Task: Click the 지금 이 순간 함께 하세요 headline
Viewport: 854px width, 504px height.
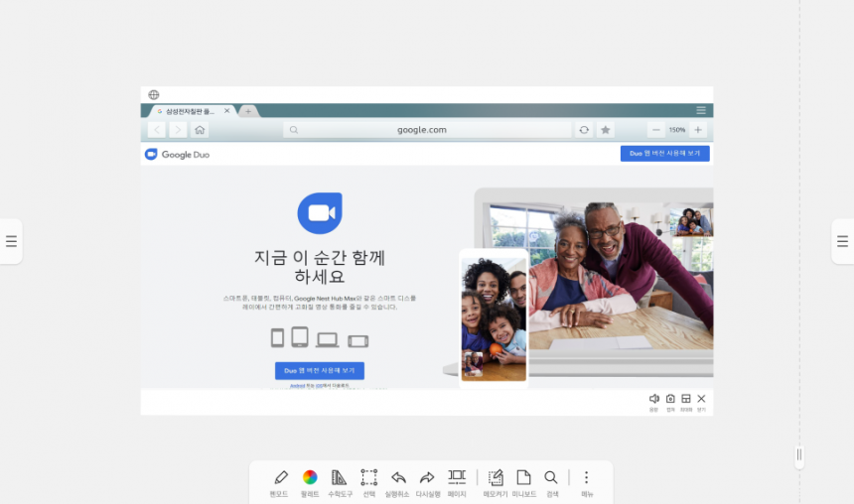Action: [320, 267]
